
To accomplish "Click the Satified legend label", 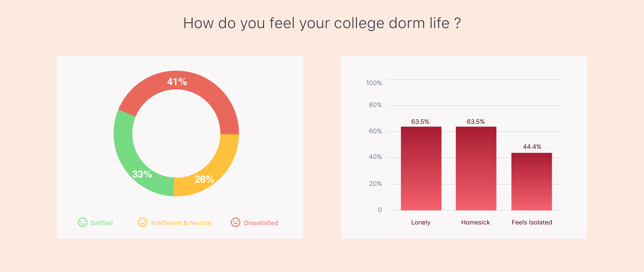I will (x=102, y=223).
